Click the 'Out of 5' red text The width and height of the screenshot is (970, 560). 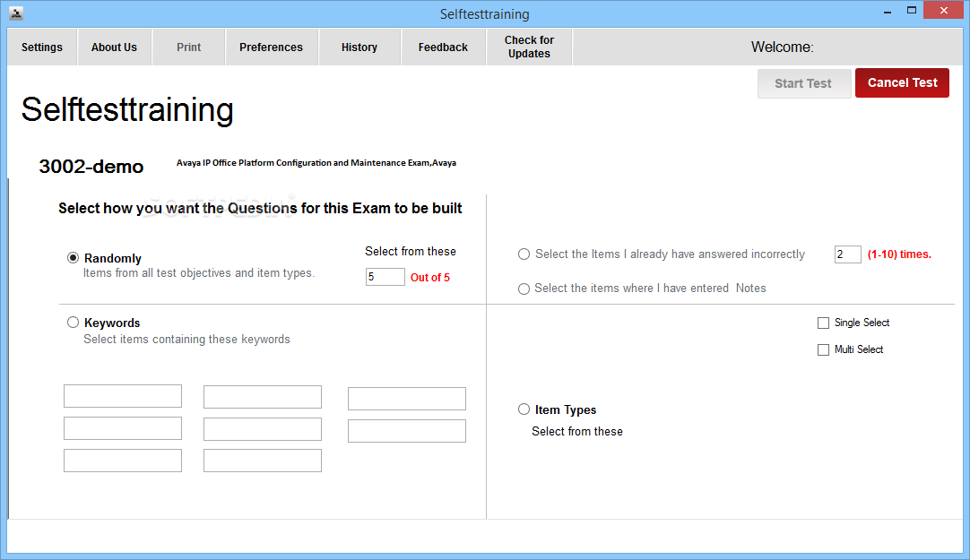(430, 278)
